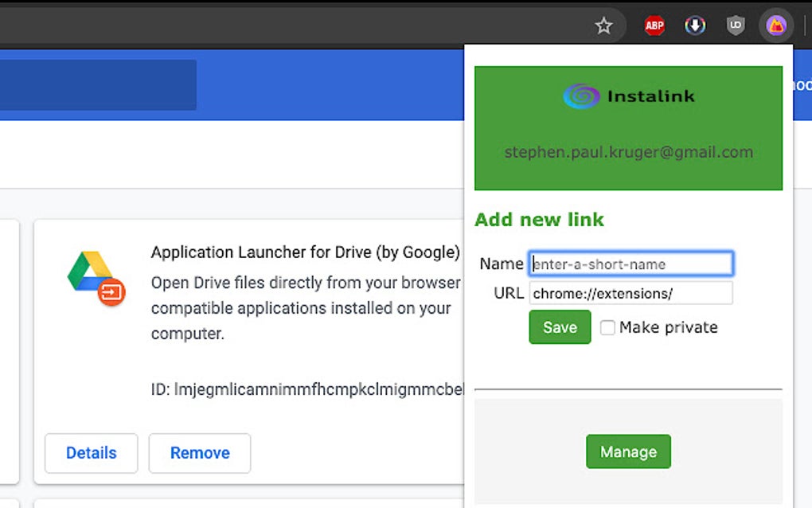Click the URL field showing chrome://extensions/

[630, 293]
